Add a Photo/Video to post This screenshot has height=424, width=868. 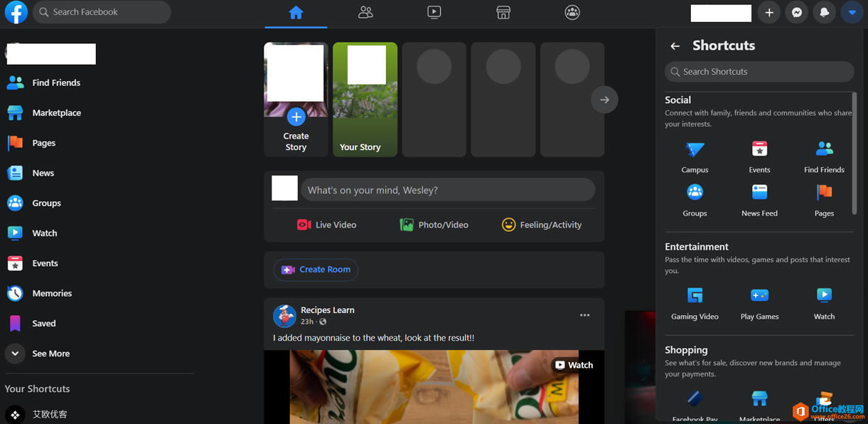pyautogui.click(x=434, y=225)
